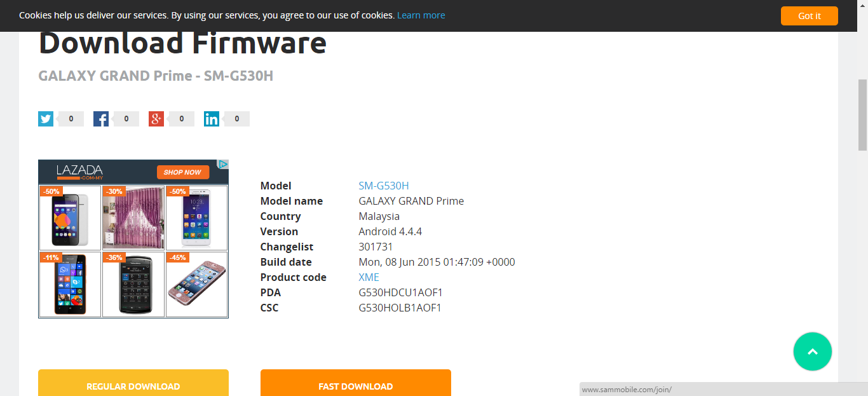Click the Download Firmware heading
868x396 pixels.
[183, 43]
